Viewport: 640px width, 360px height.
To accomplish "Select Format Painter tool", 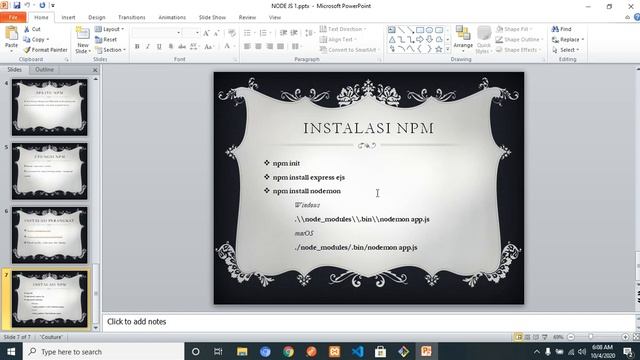I will [45, 50].
